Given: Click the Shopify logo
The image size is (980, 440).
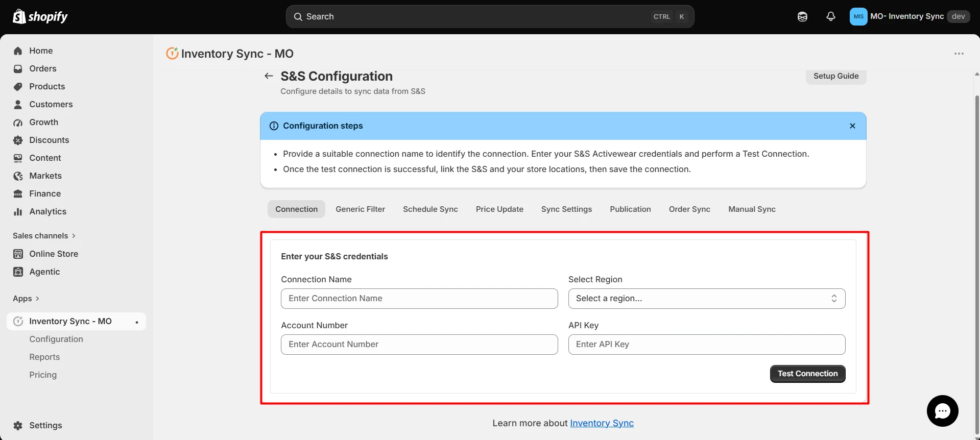Looking at the screenshot, I should click(40, 16).
